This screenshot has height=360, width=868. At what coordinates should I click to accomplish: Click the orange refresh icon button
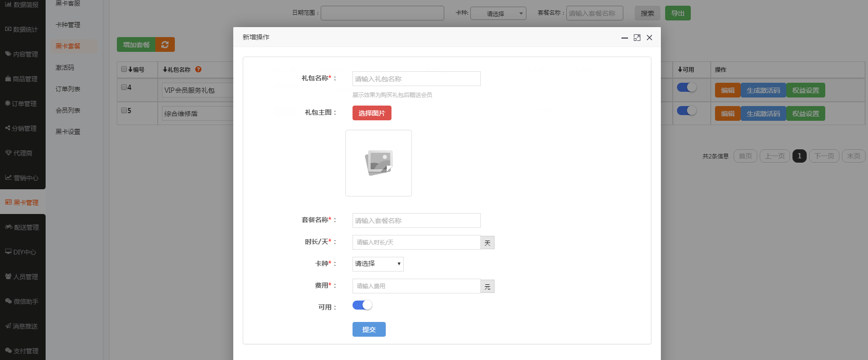point(165,45)
